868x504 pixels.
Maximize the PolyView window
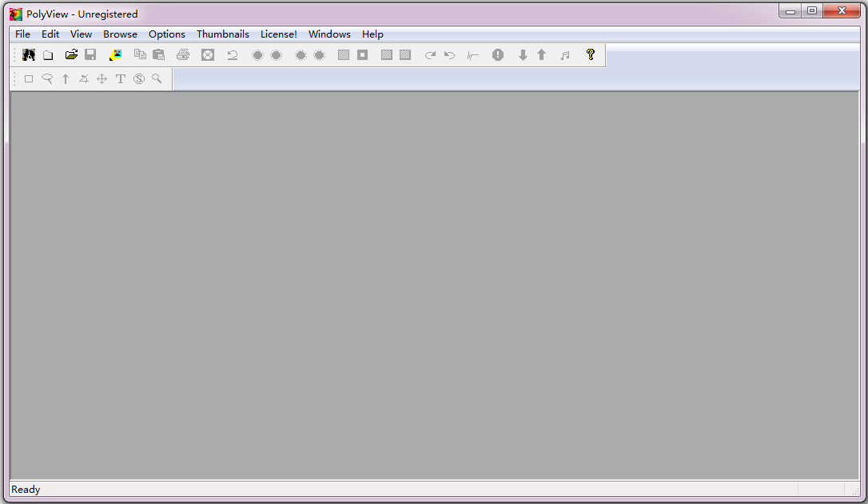point(811,10)
